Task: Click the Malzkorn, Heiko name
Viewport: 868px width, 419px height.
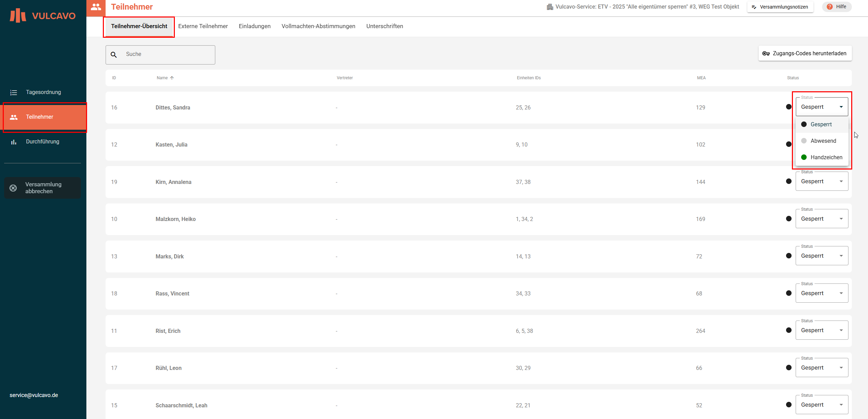Action: [176, 219]
